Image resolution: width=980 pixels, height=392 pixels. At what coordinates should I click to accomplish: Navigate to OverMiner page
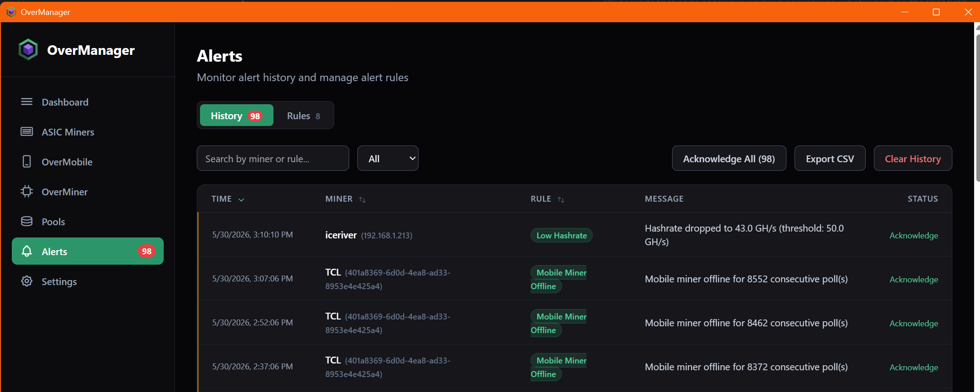[x=88, y=192]
